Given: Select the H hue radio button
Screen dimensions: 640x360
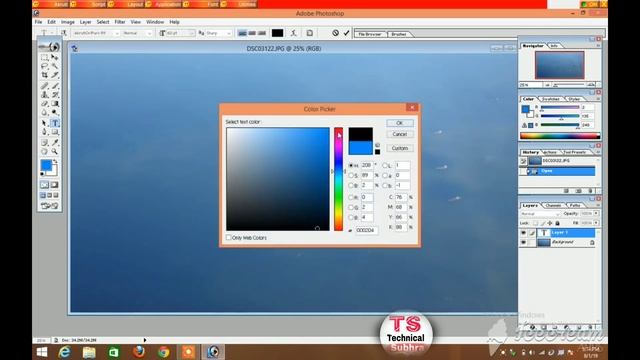Looking at the screenshot, I should [351, 165].
